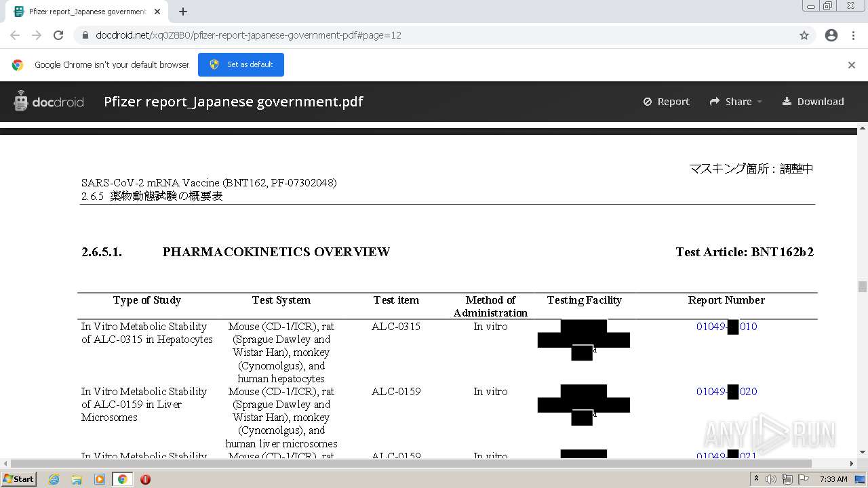Click the Testing Facility column header
Screen dimensions: 868x488
pyautogui.click(x=584, y=300)
